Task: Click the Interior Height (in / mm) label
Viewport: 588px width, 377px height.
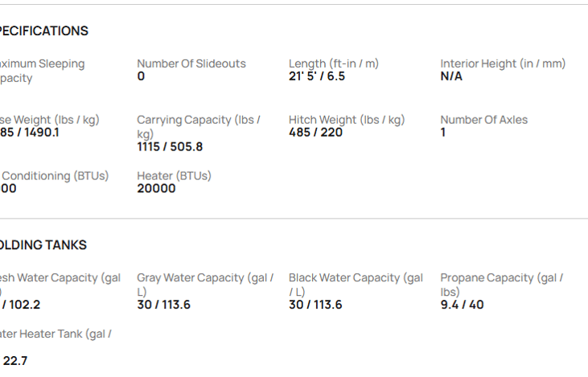Action: click(503, 64)
